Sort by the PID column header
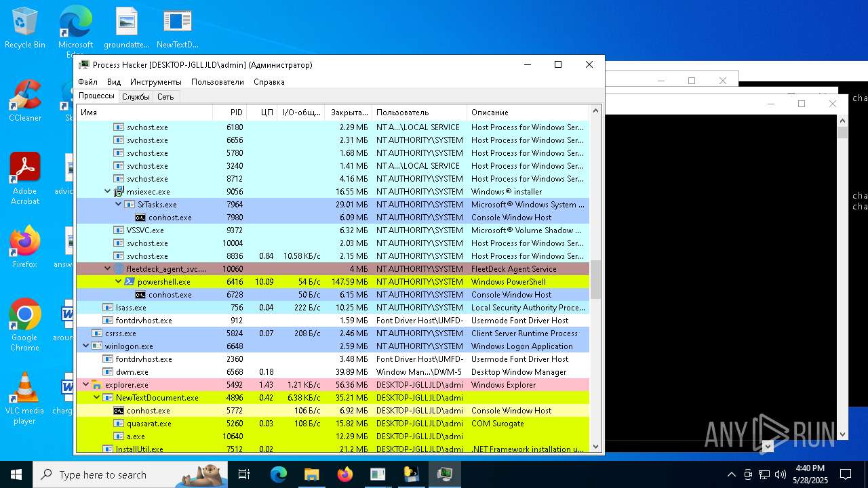 229,113
